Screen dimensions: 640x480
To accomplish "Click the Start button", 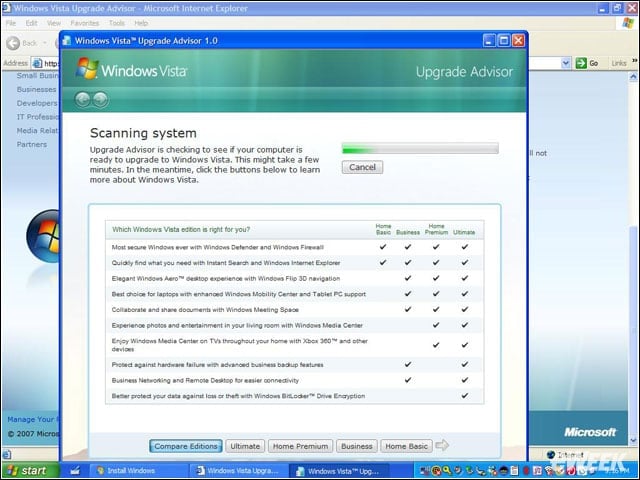I will [29, 471].
